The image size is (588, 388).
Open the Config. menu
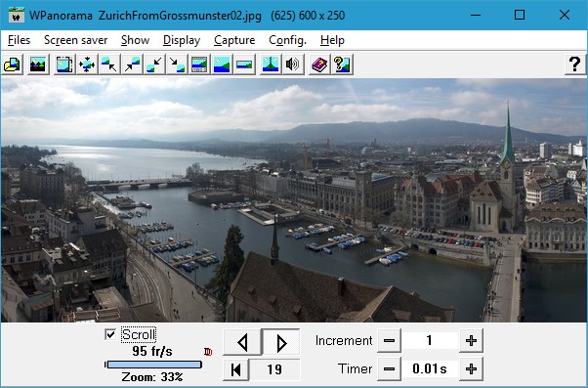tap(287, 40)
